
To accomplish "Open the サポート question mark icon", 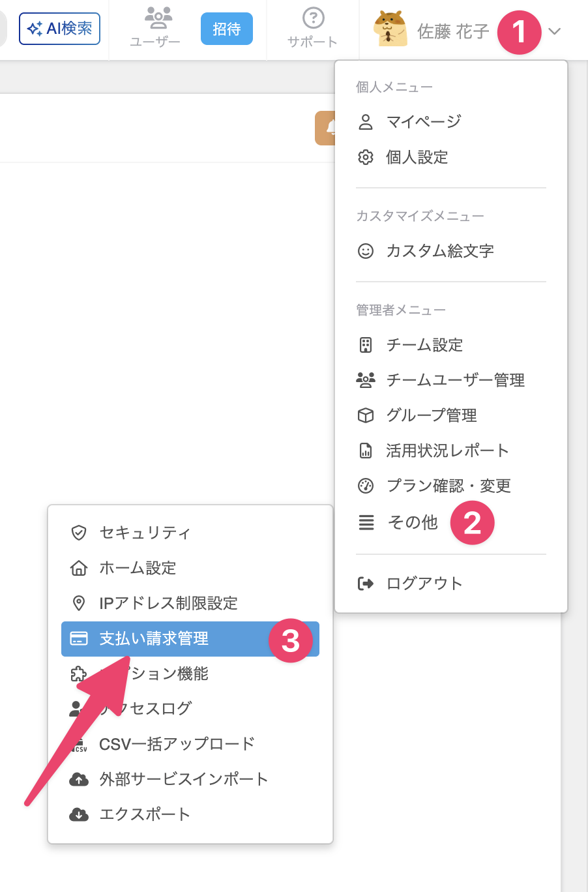I will pyautogui.click(x=314, y=18).
